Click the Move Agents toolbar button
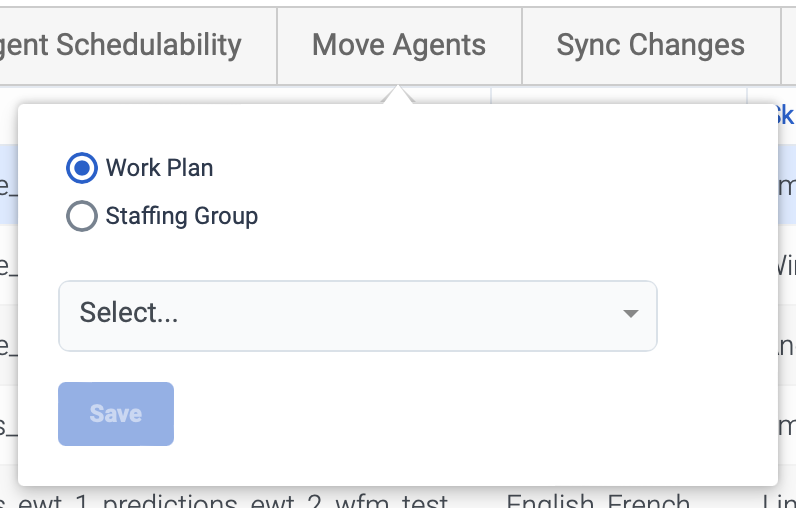Screen dimensions: 796x508 pyautogui.click(x=399, y=45)
